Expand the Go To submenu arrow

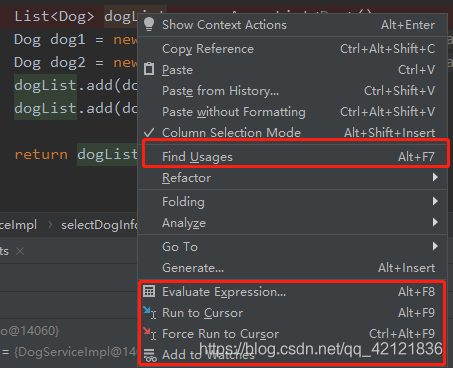(x=435, y=246)
